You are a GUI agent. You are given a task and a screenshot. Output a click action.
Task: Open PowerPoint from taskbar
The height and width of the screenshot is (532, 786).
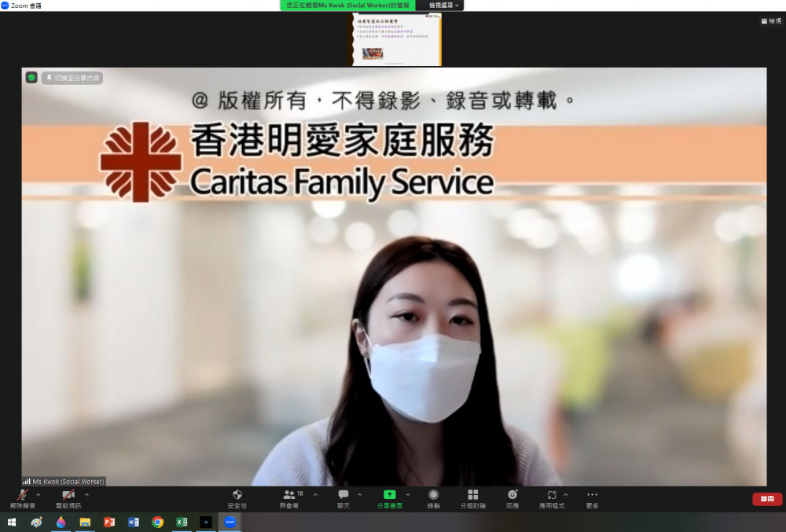point(108,522)
